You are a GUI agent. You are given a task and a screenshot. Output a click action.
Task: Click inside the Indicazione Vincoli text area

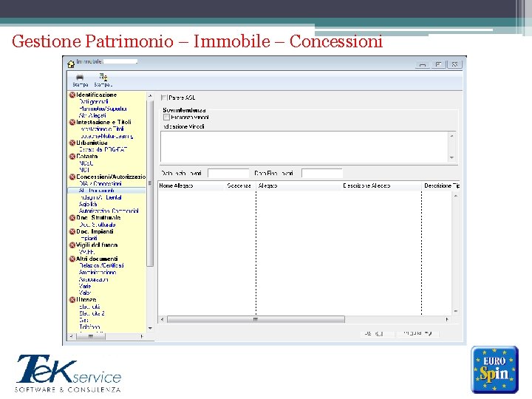click(304, 146)
